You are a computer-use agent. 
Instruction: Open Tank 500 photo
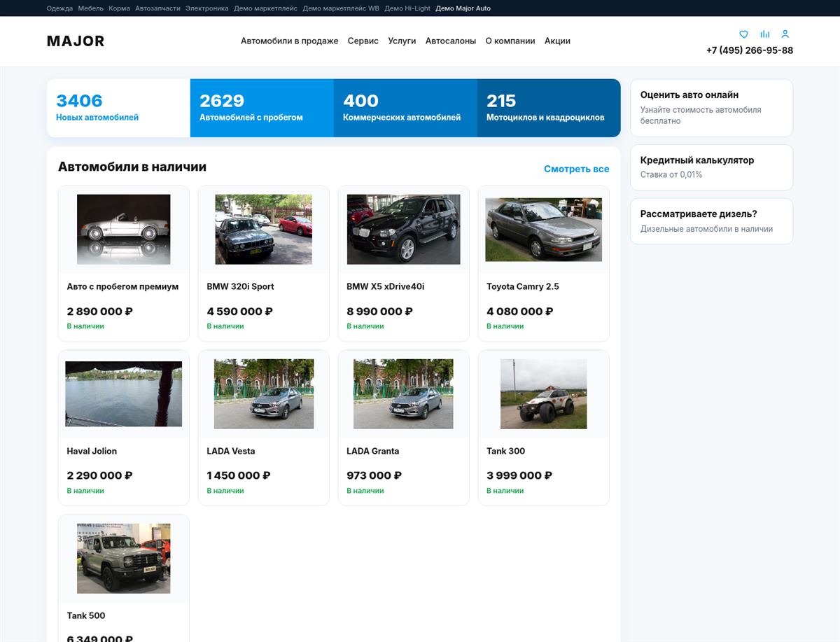(x=124, y=559)
